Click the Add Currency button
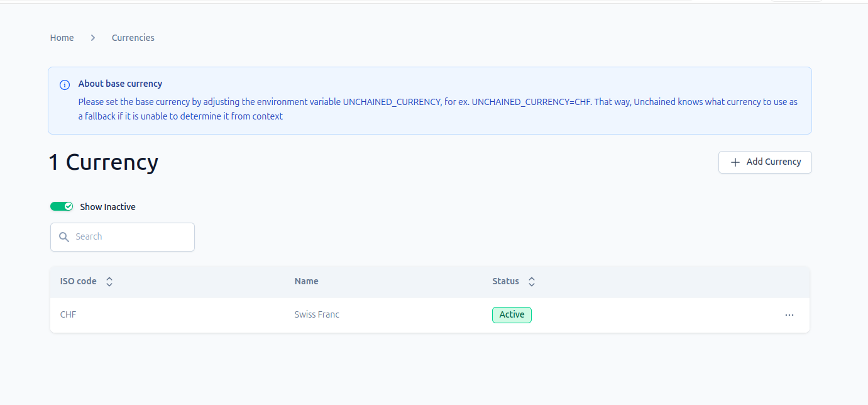The width and height of the screenshot is (868, 405). point(765,162)
